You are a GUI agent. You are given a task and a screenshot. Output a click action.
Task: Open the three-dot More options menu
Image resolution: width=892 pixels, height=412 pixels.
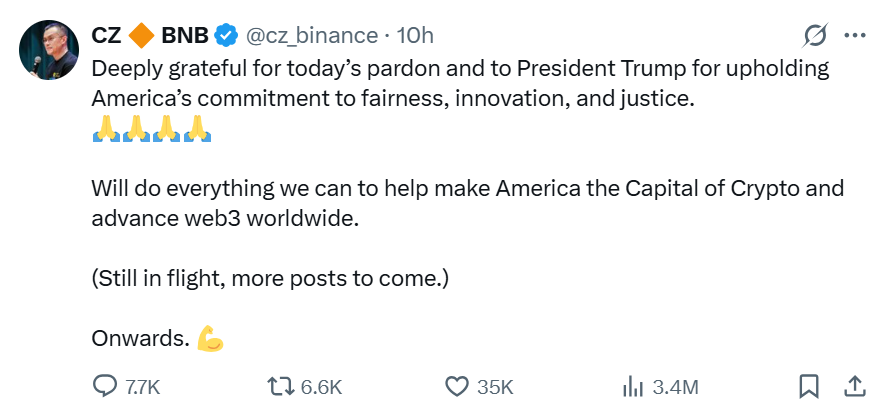[855, 36]
